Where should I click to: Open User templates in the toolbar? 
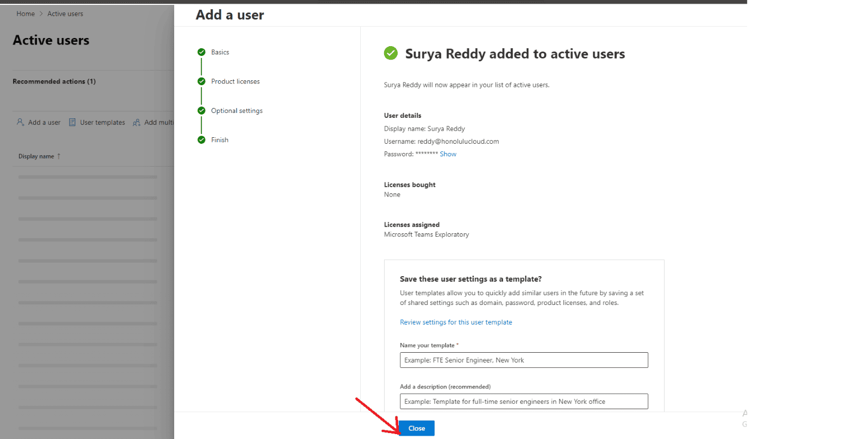tap(103, 123)
